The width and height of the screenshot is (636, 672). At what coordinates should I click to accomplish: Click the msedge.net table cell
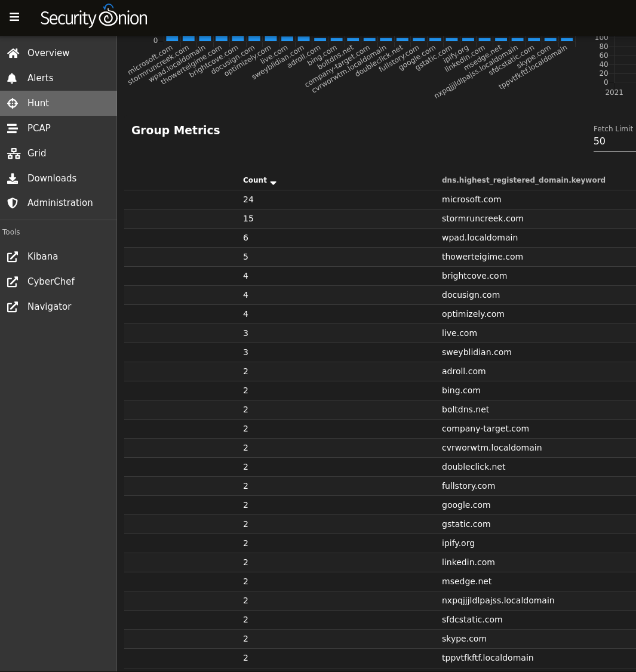coord(466,581)
